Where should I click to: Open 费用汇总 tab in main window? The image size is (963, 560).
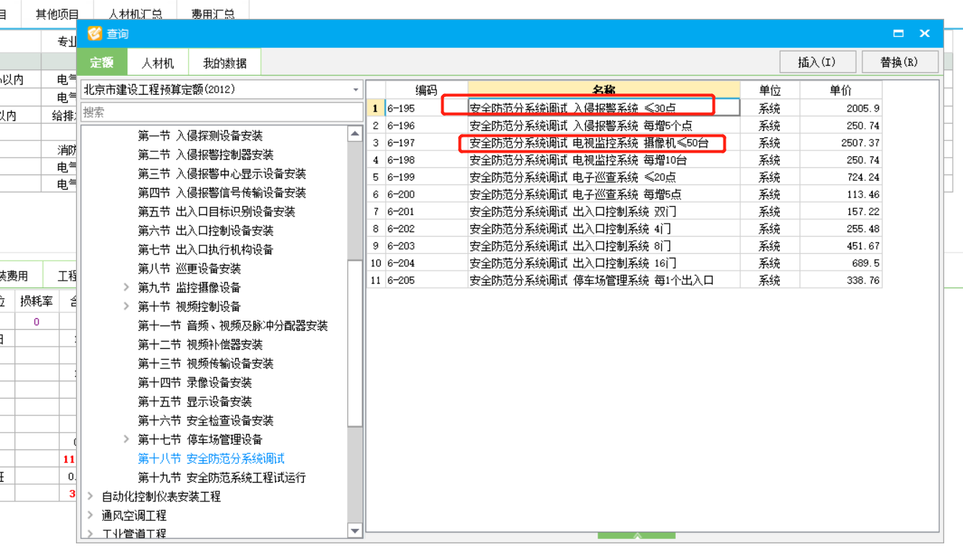tap(213, 13)
